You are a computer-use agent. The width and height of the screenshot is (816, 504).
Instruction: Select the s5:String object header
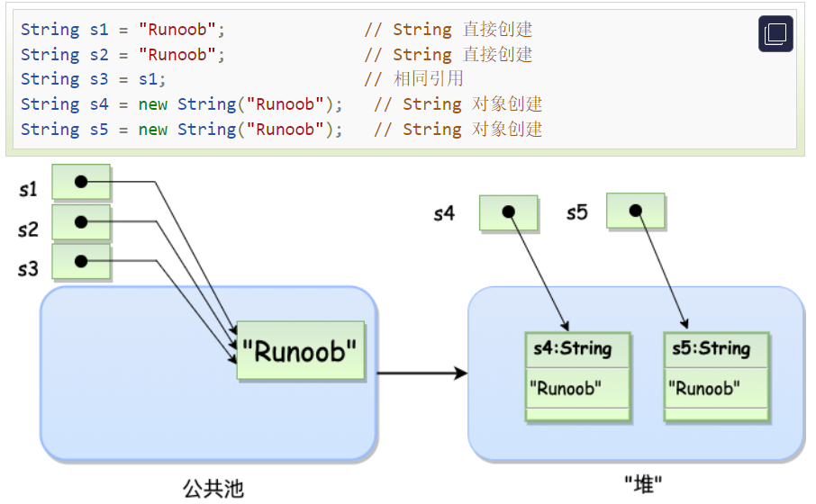point(716,349)
